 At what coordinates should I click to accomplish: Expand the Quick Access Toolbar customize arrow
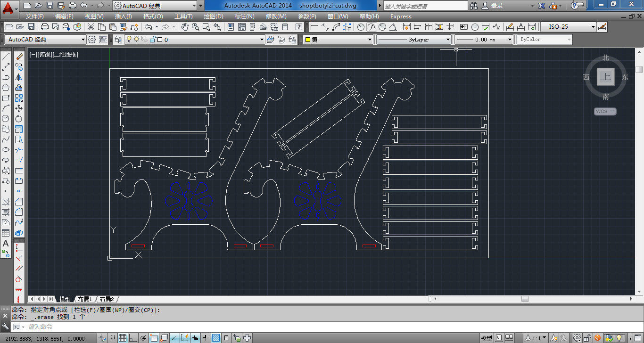[201, 6]
